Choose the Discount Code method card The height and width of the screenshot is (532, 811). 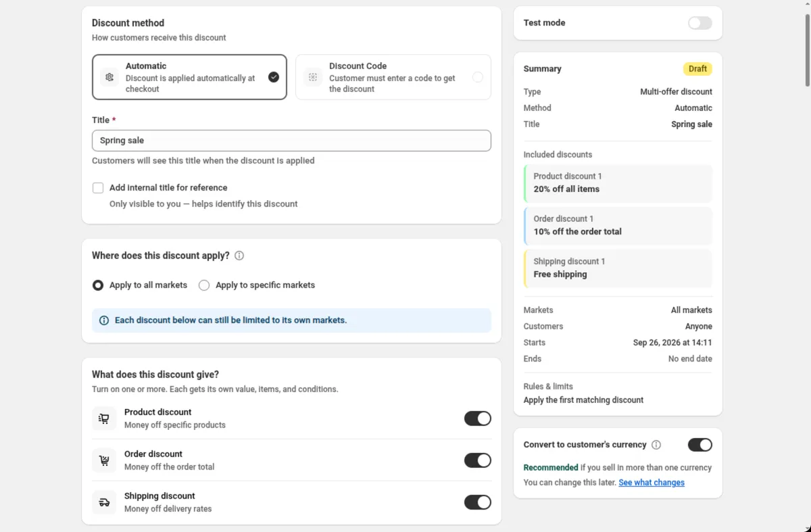pyautogui.click(x=393, y=77)
